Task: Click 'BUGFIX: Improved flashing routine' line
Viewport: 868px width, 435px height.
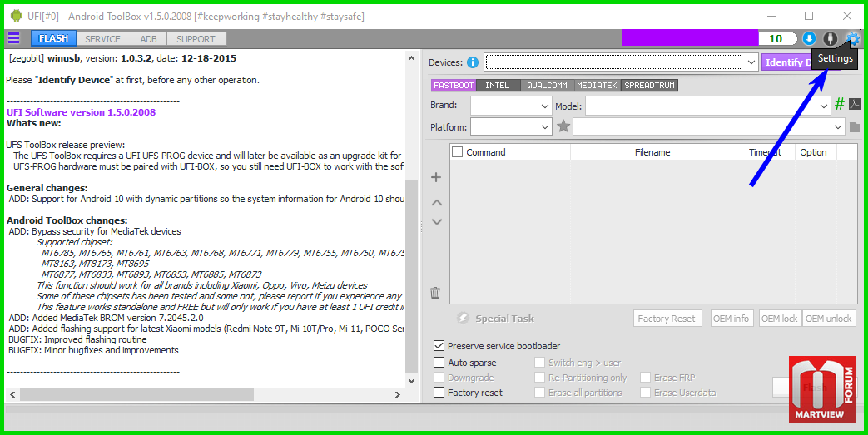Action: (77, 339)
